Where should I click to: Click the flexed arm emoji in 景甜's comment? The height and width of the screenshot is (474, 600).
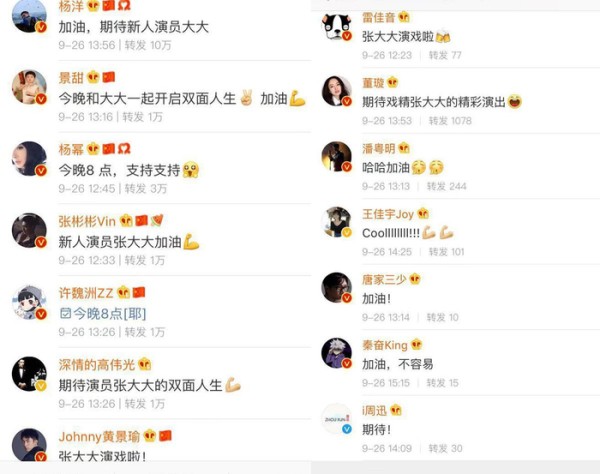(x=297, y=98)
